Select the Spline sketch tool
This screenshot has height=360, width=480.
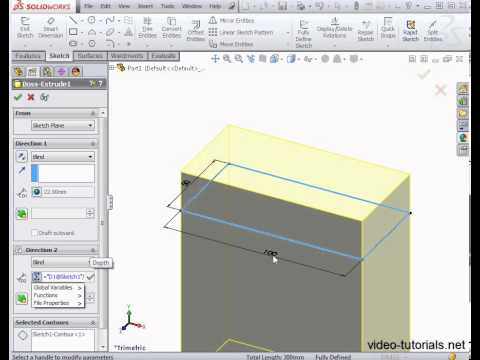(x=110, y=21)
